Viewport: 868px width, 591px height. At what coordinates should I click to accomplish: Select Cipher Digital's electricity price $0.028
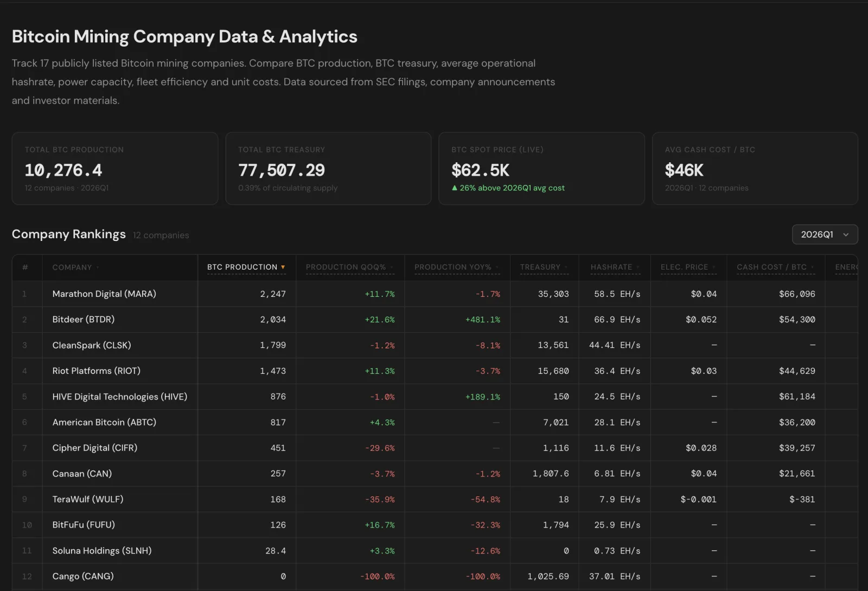701,448
